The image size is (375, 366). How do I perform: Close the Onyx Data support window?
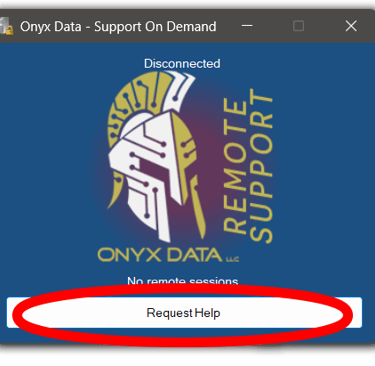[x=351, y=26]
